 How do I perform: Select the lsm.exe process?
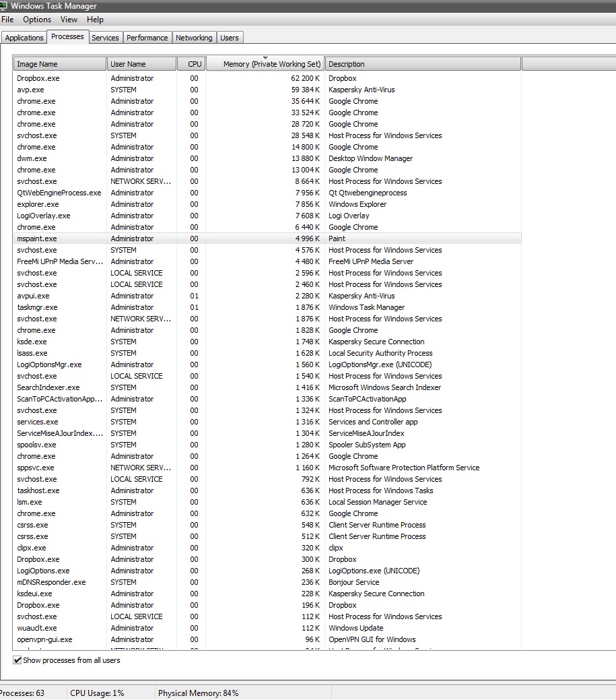(x=267, y=502)
